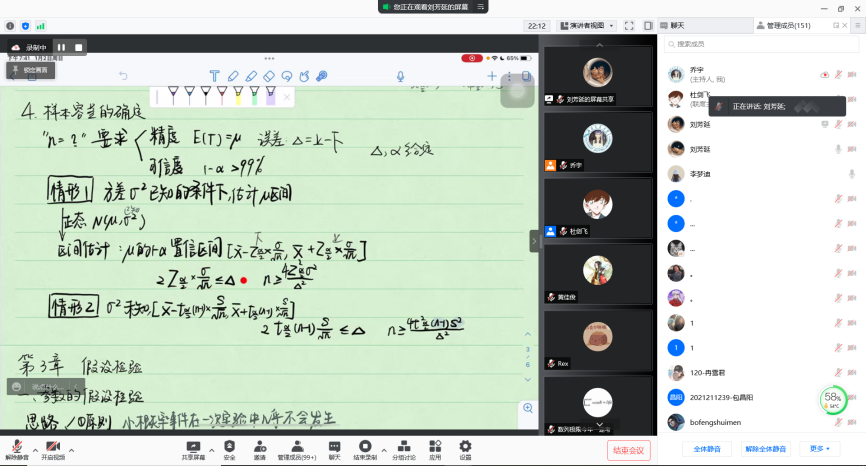Open the 共享屏幕 share screen tool
The width and height of the screenshot is (866, 466).
point(194,448)
